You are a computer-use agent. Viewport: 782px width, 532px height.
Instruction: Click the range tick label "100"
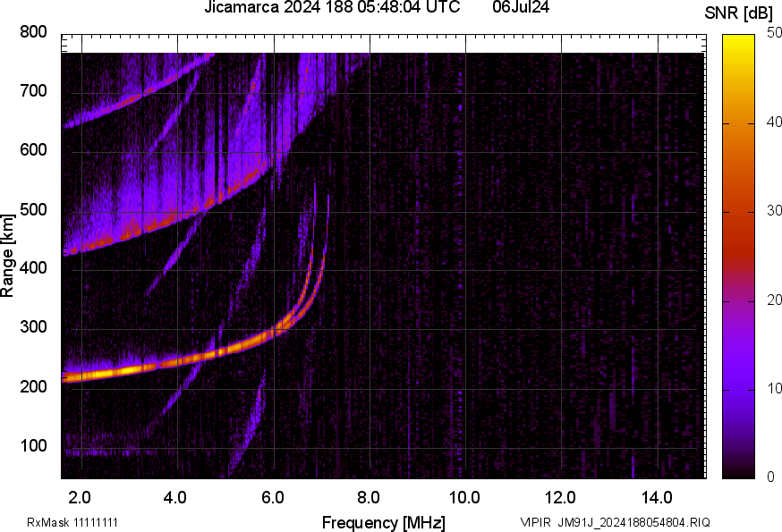click(33, 445)
